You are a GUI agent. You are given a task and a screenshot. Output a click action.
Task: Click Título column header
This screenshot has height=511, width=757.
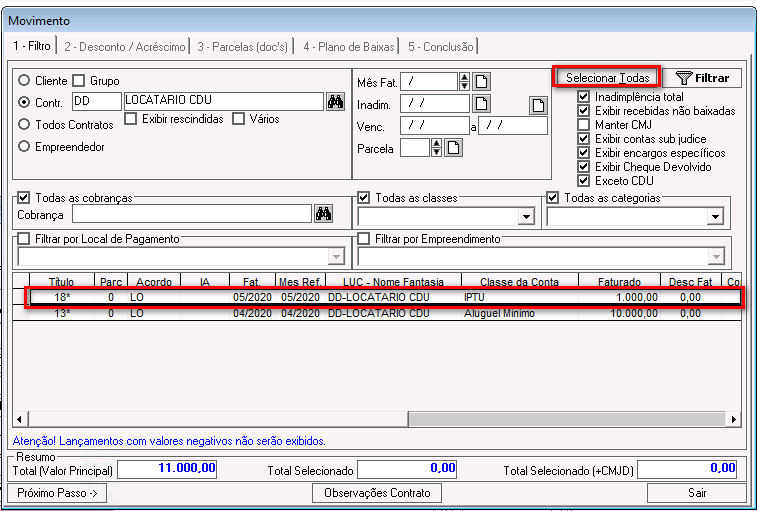point(61,282)
